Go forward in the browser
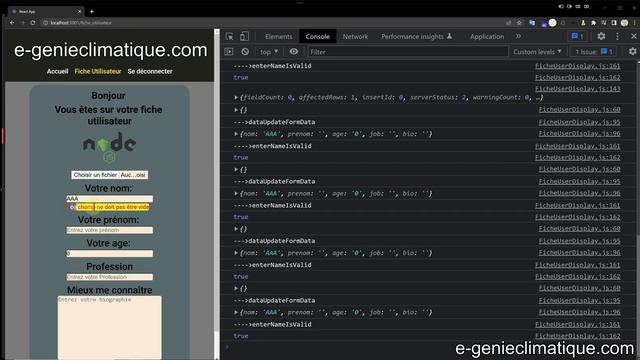Viewport: 640px width, 360px height. coord(22,23)
